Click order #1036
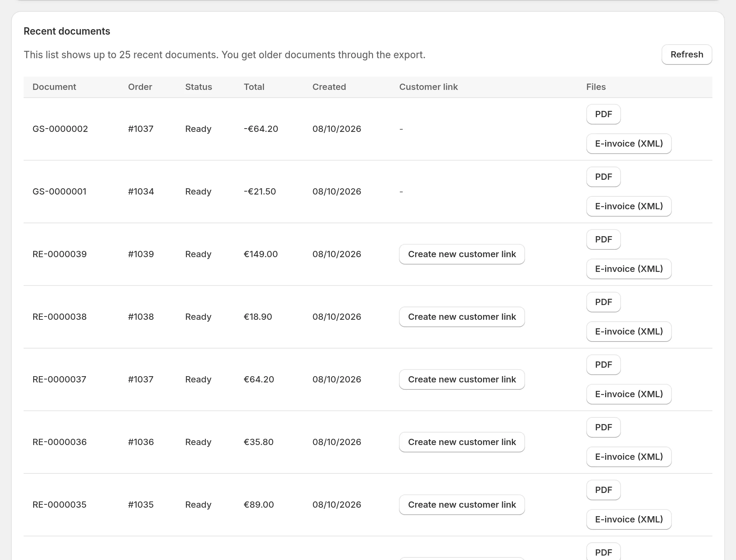The image size is (736, 560). coord(141,442)
